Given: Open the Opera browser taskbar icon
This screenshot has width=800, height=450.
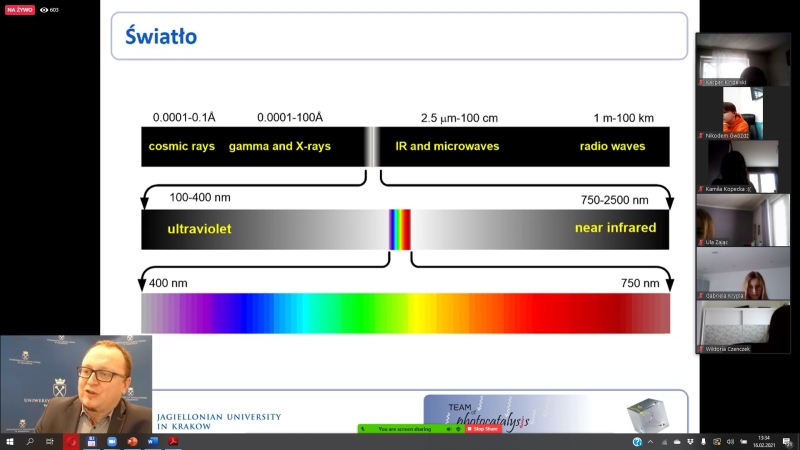Looking at the screenshot, I should click(71, 441).
